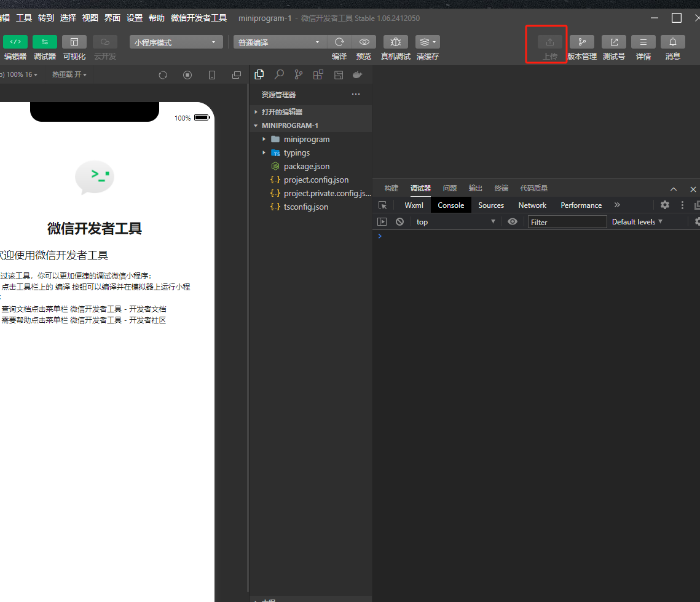Select the Performance devtools tab
This screenshot has width=700, height=602.
click(x=581, y=205)
